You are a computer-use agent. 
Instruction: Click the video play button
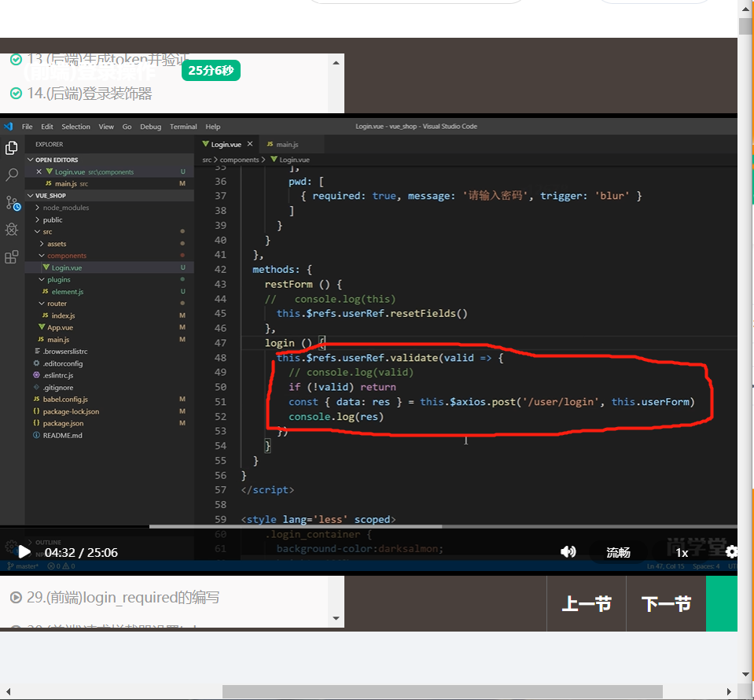[x=24, y=552]
